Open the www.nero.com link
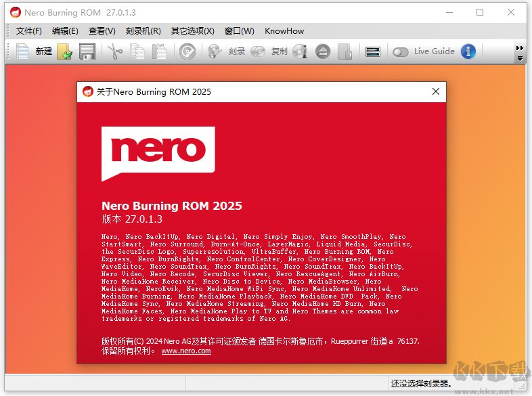Screen dimensions: 532x396 tap(186, 351)
